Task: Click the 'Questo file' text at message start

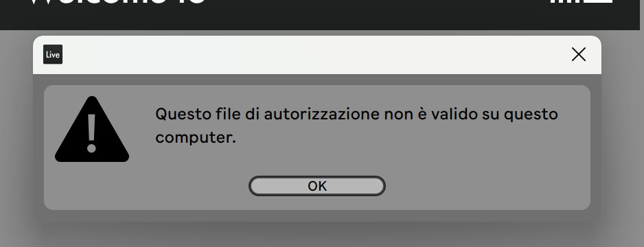Action: [x=198, y=114]
